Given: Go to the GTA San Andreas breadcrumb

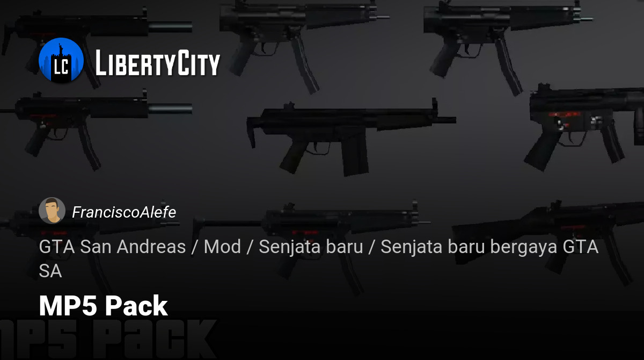Looking at the screenshot, I should (x=112, y=247).
